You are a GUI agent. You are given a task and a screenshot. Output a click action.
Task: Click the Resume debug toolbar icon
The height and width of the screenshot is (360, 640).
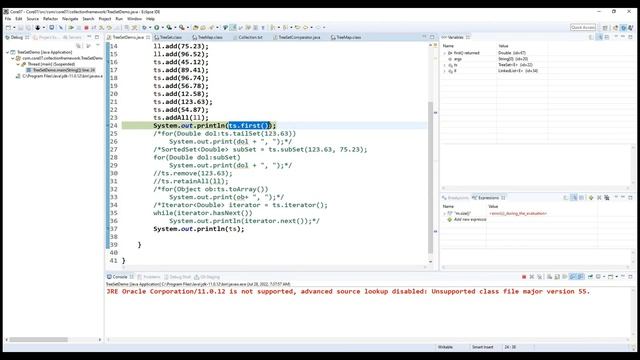pos(71,27)
